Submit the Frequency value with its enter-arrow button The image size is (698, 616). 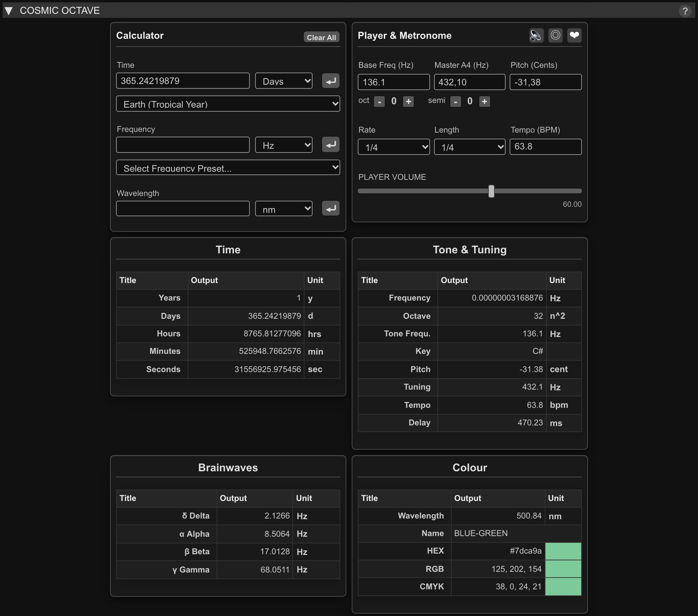click(x=330, y=145)
